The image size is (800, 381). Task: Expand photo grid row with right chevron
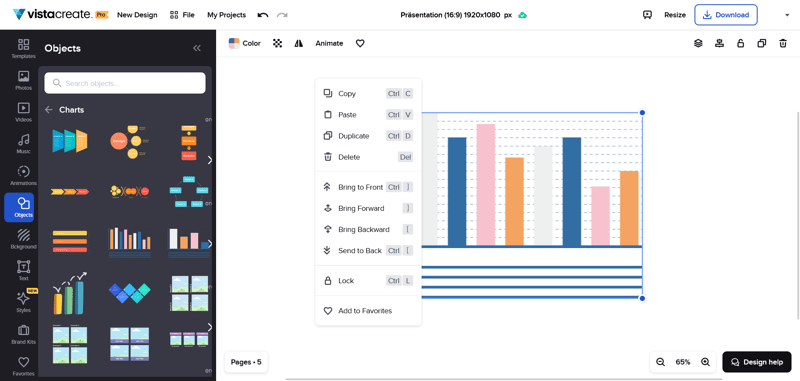pyautogui.click(x=209, y=327)
